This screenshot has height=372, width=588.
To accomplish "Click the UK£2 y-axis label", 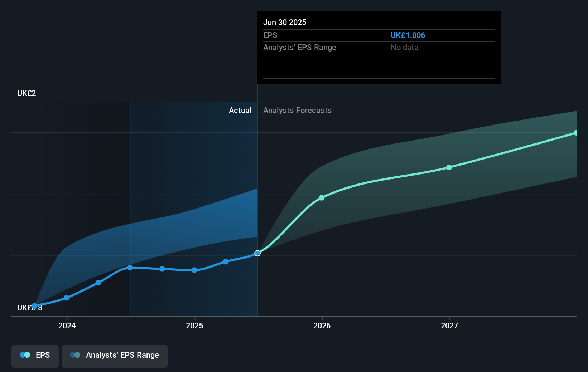I will tap(26, 93).
